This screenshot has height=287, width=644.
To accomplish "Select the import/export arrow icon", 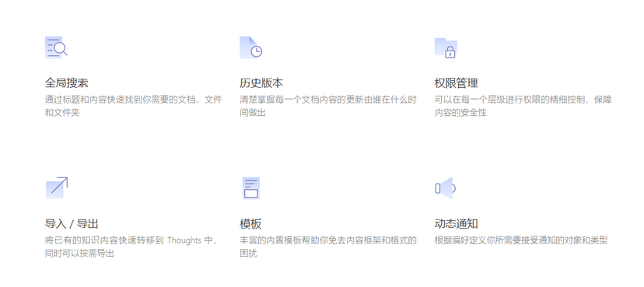I will point(57,187).
